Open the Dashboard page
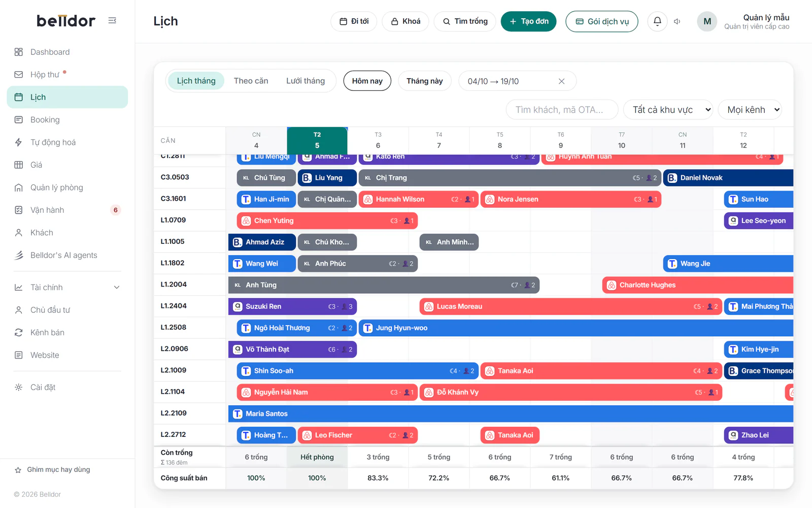 pos(67,52)
